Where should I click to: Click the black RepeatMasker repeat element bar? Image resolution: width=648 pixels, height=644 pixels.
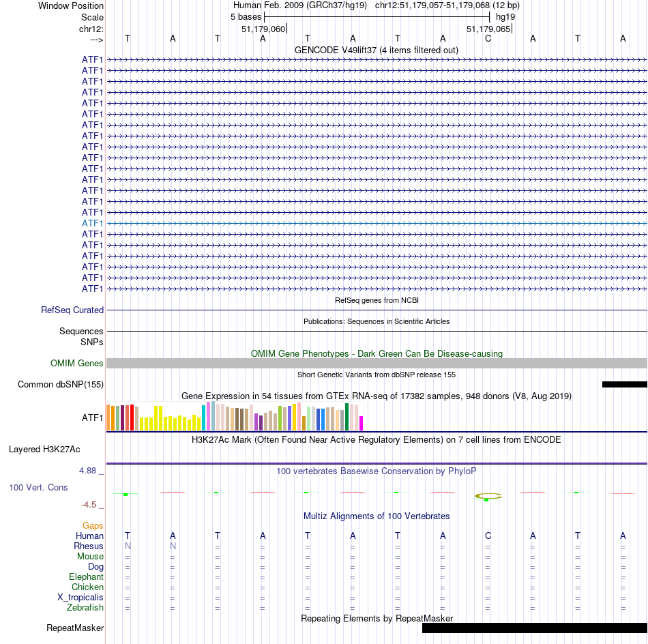[x=534, y=628]
